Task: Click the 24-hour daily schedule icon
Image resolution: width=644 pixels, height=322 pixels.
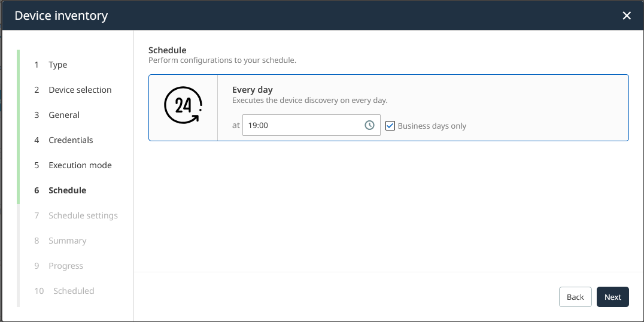Action: click(183, 107)
